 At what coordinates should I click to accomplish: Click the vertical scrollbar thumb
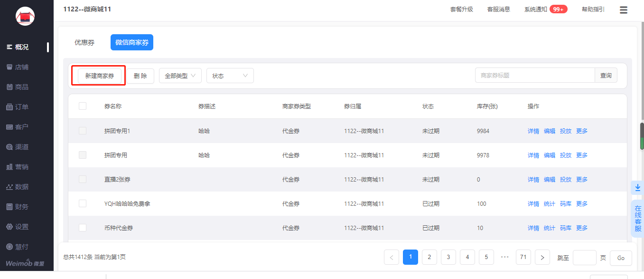(x=642, y=137)
